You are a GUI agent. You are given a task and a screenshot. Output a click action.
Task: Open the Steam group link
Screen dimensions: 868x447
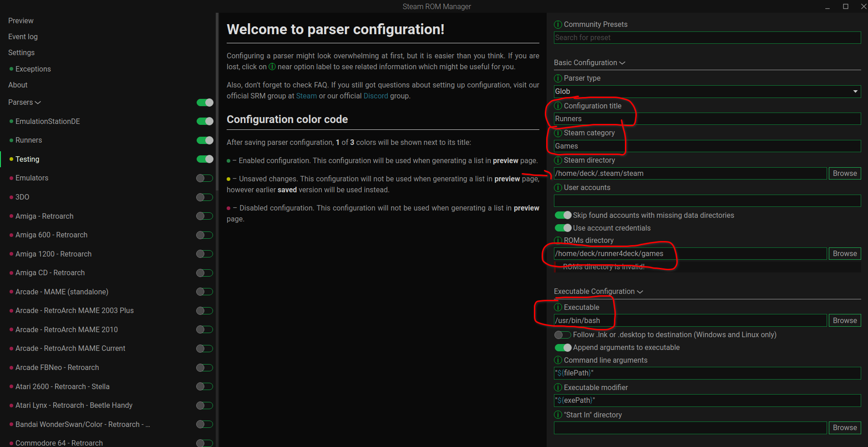click(x=306, y=96)
